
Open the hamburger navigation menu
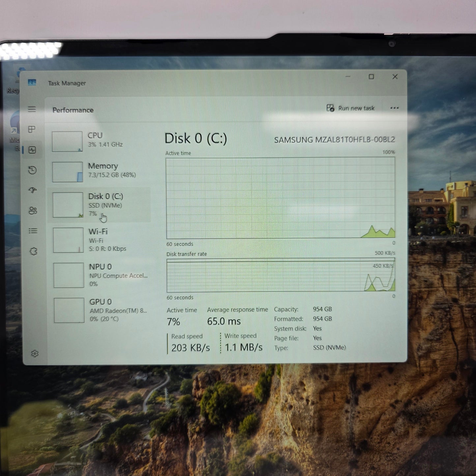click(32, 109)
